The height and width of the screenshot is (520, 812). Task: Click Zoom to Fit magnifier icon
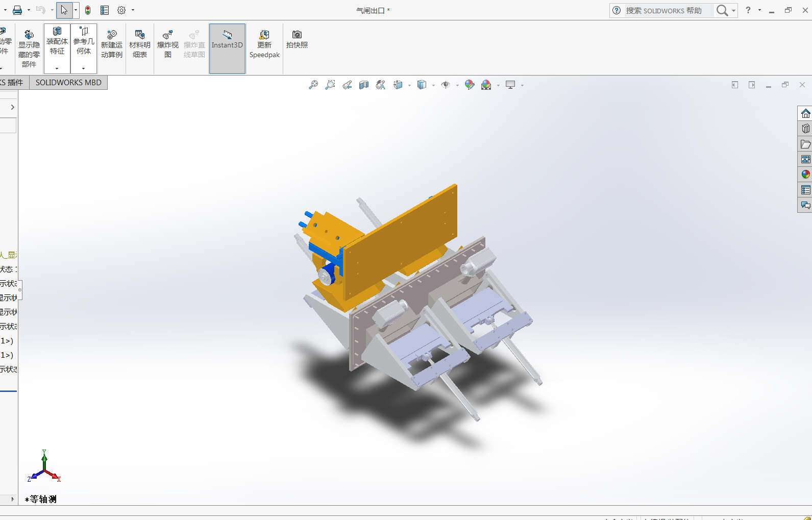[313, 85]
